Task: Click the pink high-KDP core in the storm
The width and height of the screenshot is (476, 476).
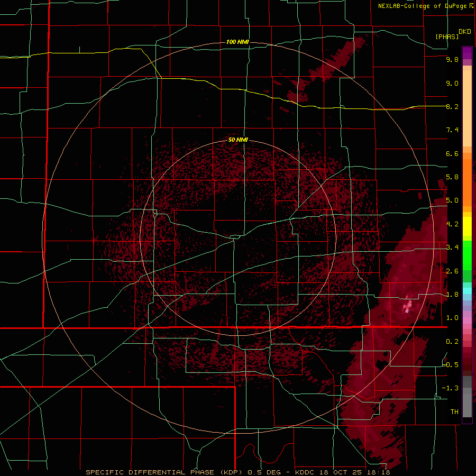Action: click(408, 306)
